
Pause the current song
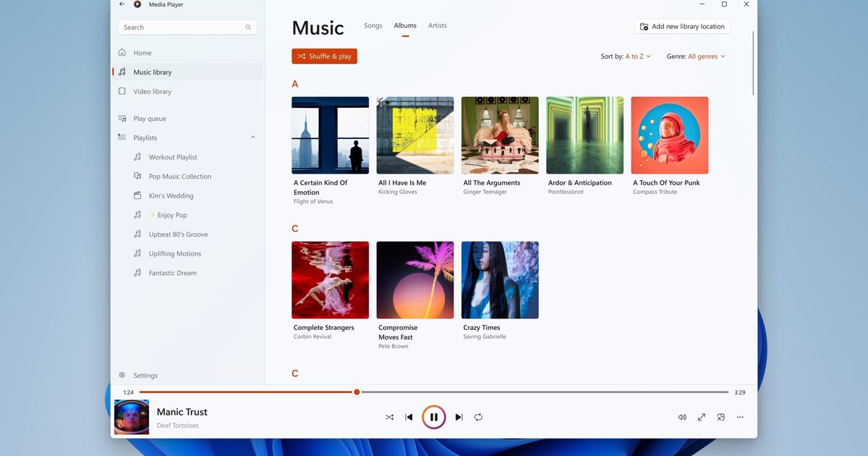pos(433,418)
